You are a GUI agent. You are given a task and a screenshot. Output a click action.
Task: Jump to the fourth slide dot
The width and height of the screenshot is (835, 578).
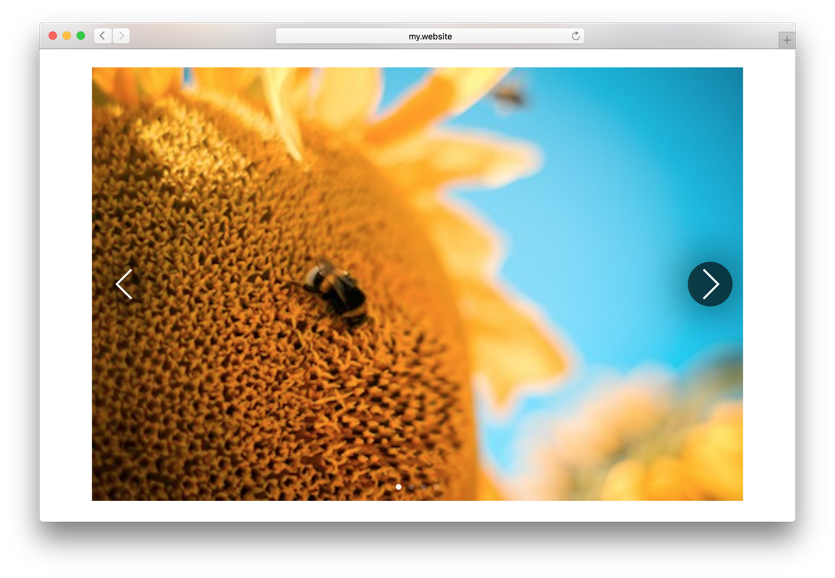click(437, 487)
